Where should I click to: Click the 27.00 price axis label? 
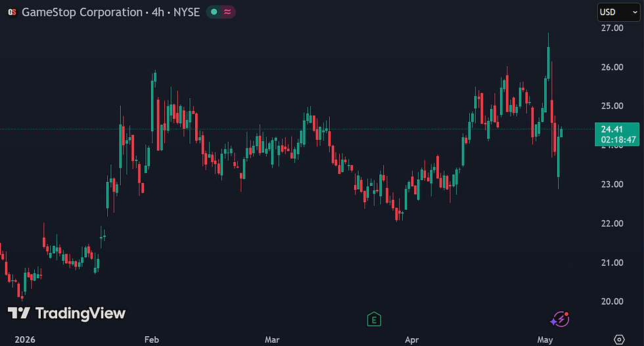tap(612, 28)
